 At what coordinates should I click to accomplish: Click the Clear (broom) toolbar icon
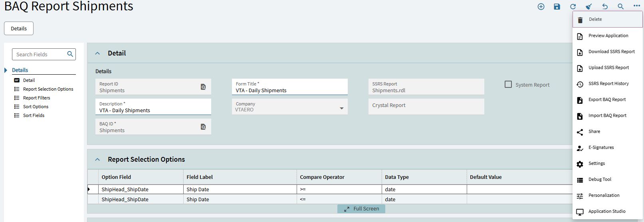589,6
